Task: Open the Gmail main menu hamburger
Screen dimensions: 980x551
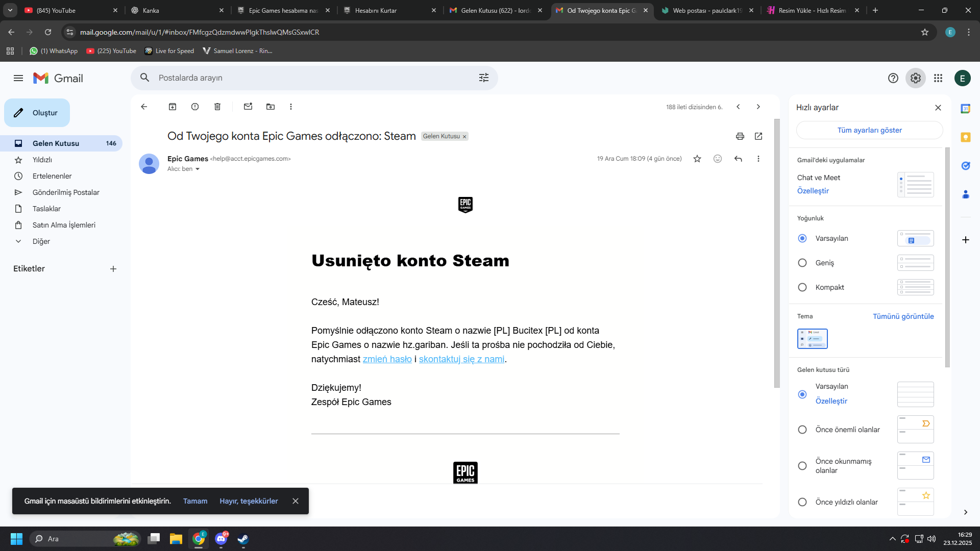Action: pyautogui.click(x=18, y=78)
